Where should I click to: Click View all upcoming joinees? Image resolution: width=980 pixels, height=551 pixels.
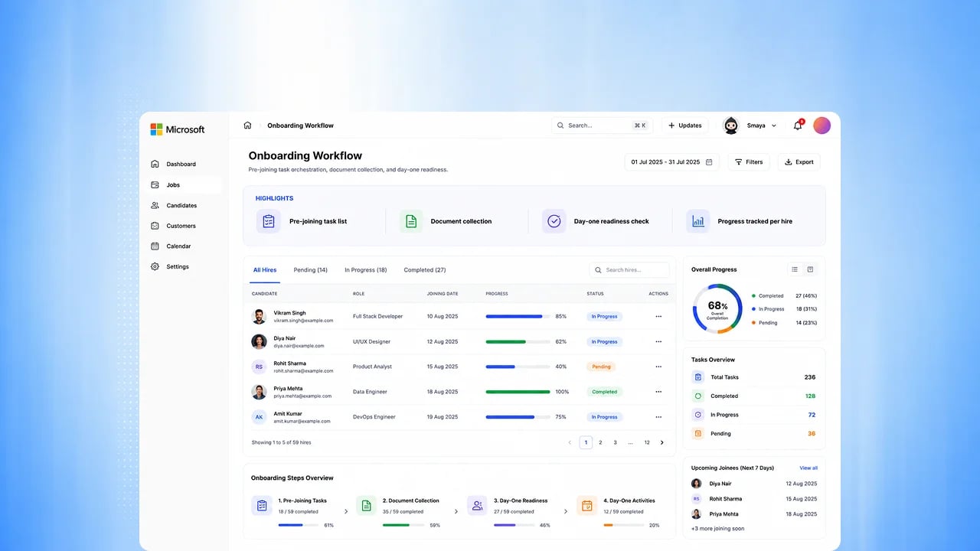point(808,468)
